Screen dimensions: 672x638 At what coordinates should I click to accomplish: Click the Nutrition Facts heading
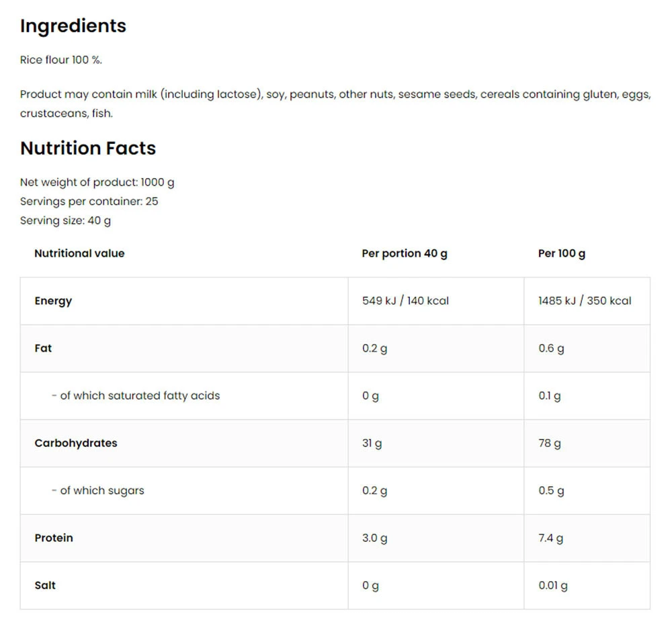[88, 148]
